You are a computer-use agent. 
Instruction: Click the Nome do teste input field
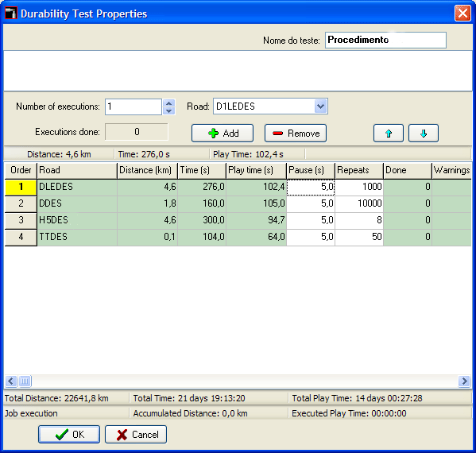tap(385, 40)
